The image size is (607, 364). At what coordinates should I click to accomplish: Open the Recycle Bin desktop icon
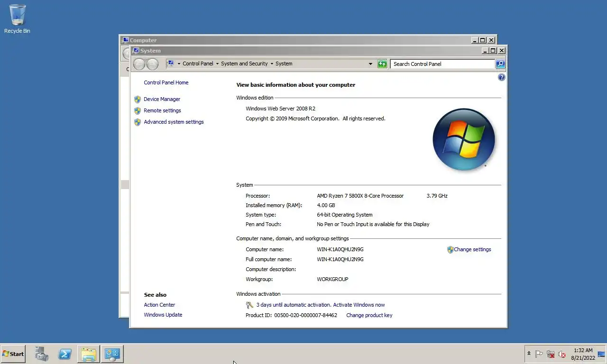tap(17, 19)
